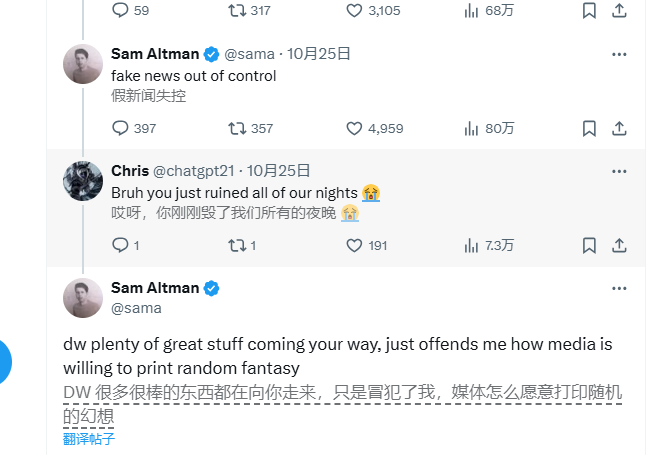Open more options on Sam's fake news tweet
This screenshot has width=663, height=455.
click(619, 54)
